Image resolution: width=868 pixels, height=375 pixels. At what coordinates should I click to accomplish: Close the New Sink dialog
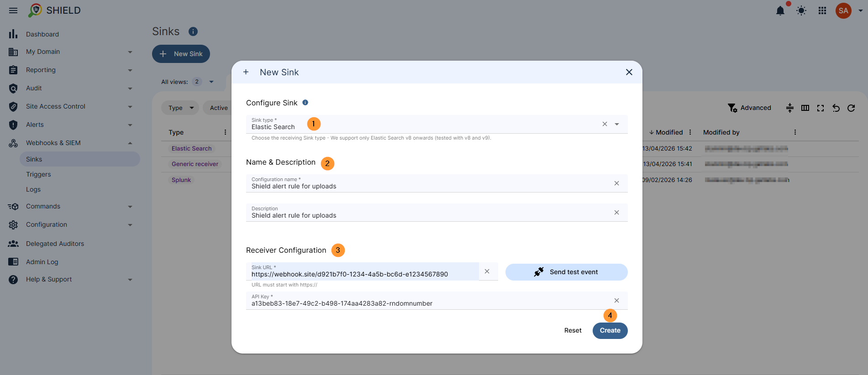point(629,72)
